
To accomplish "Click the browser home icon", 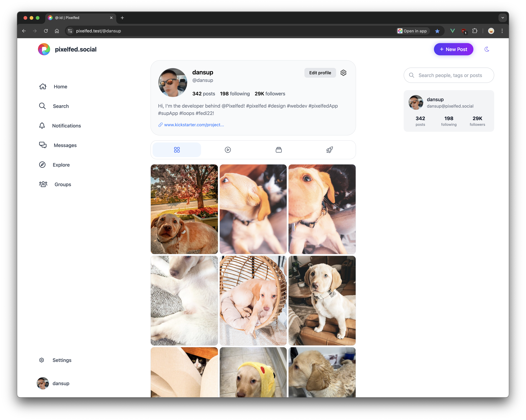I will click(57, 31).
